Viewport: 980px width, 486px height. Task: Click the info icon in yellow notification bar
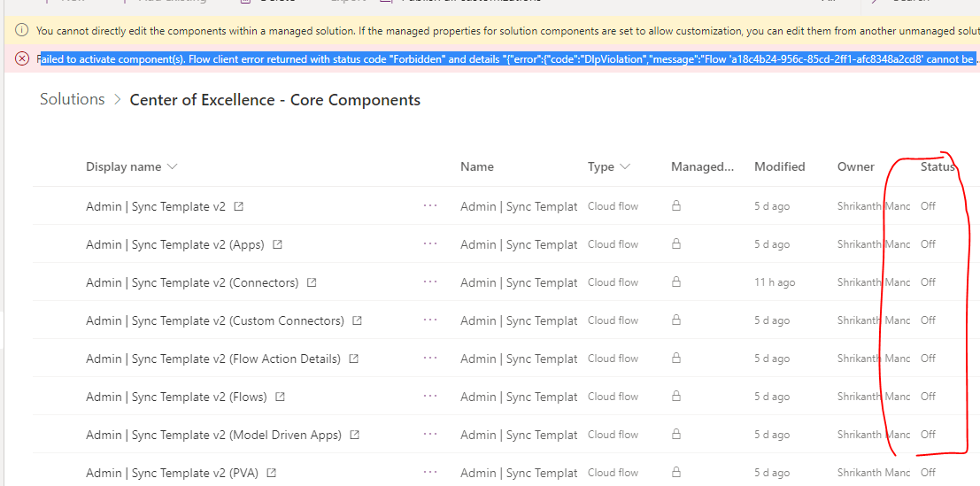(22, 30)
